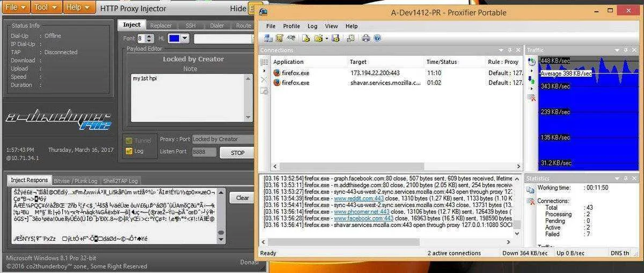Open Proxifier Help menu
644x273 pixels.
[x=352, y=26]
